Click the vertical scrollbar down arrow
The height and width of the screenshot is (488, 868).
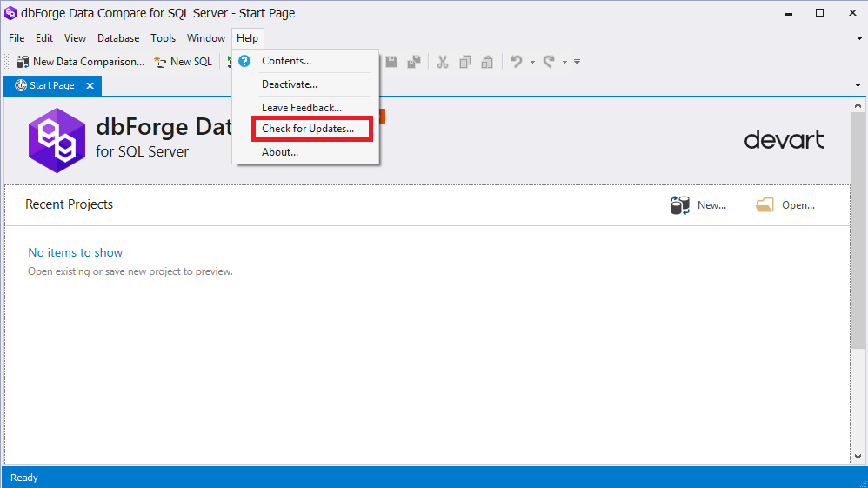click(x=858, y=457)
